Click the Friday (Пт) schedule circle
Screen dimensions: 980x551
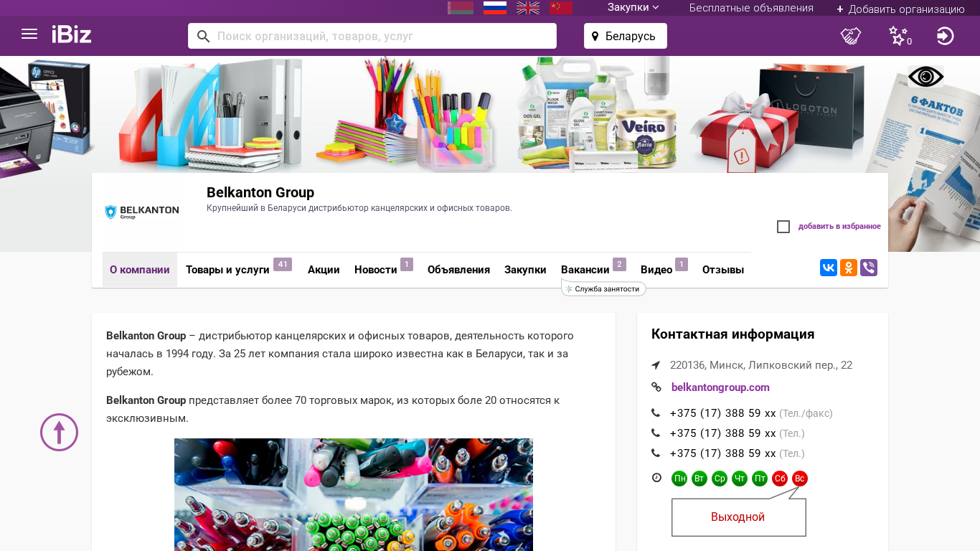760,479
